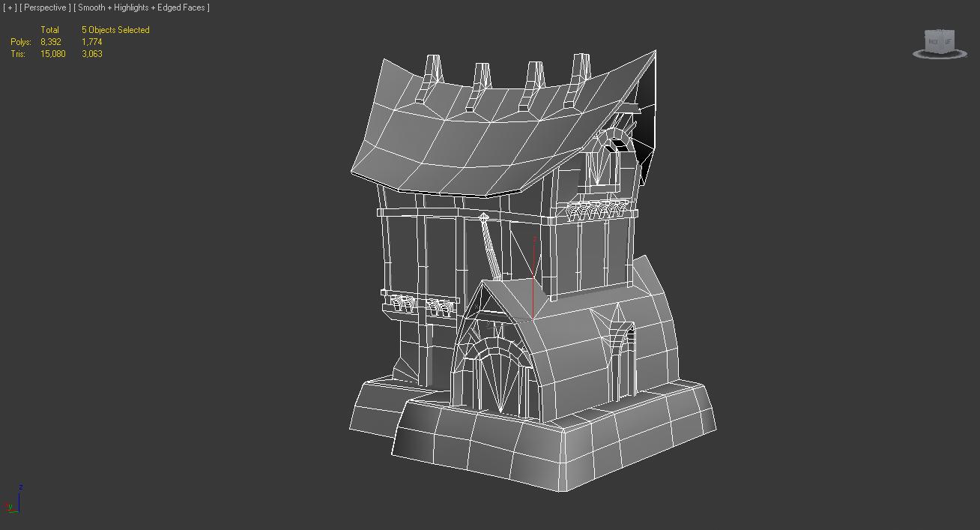Click the selected Tris value 3,063
Viewport: 980px width, 530px height.
click(x=92, y=54)
